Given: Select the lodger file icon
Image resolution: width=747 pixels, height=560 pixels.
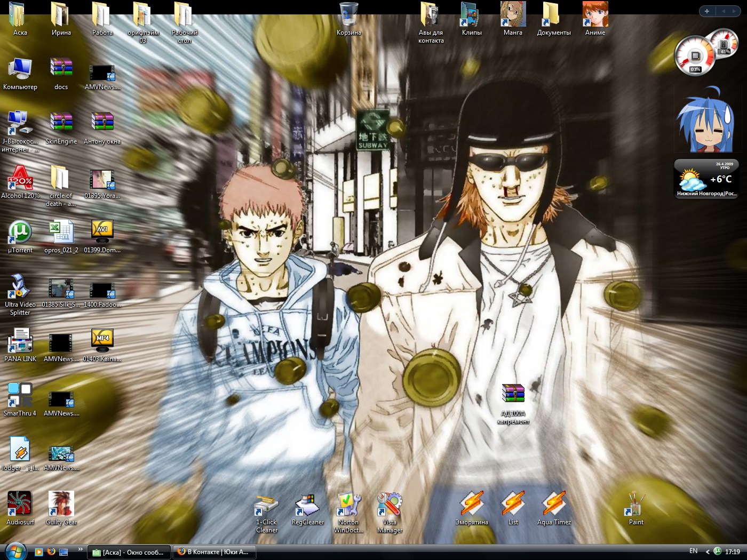Looking at the screenshot, I should click(x=20, y=450).
